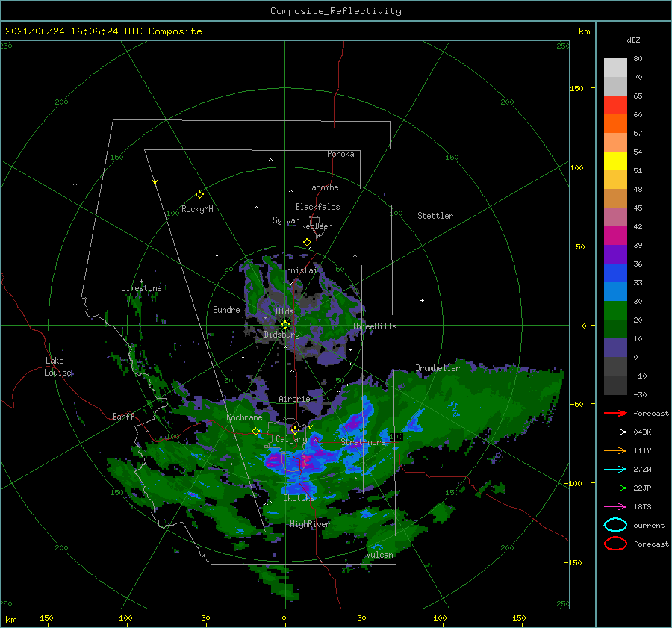
Task: Click the Calgary city label
Action: 291,439
